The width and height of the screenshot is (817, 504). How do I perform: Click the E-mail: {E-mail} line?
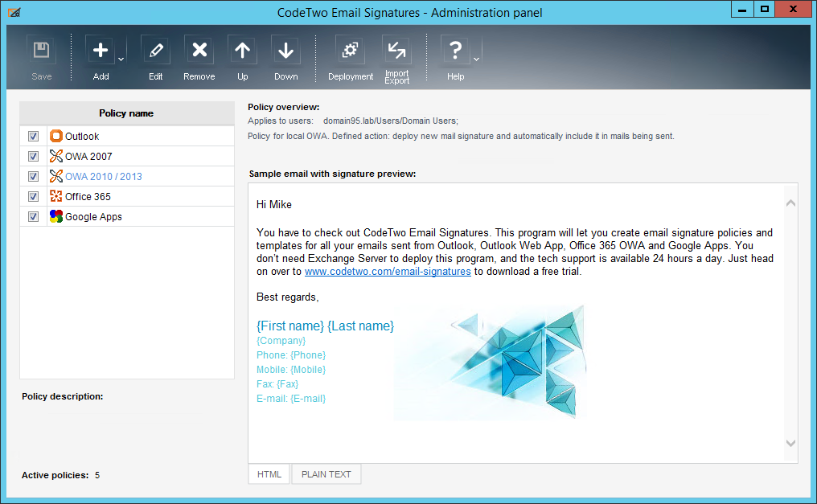(291, 399)
